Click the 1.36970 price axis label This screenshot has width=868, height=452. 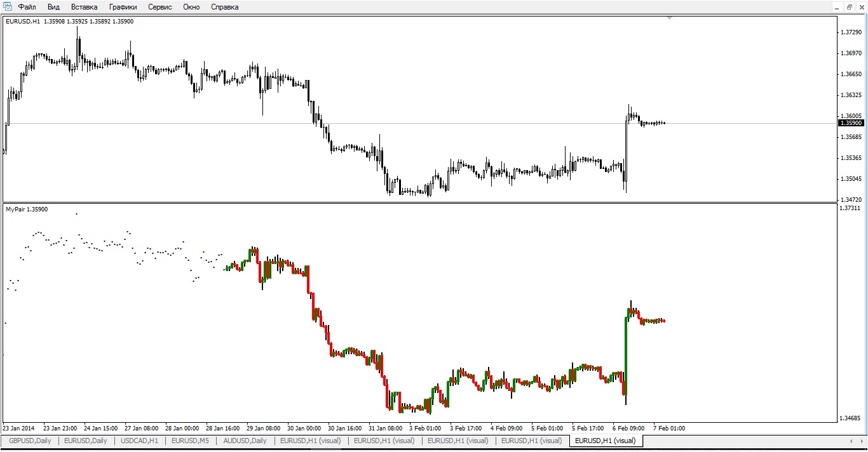(851, 53)
